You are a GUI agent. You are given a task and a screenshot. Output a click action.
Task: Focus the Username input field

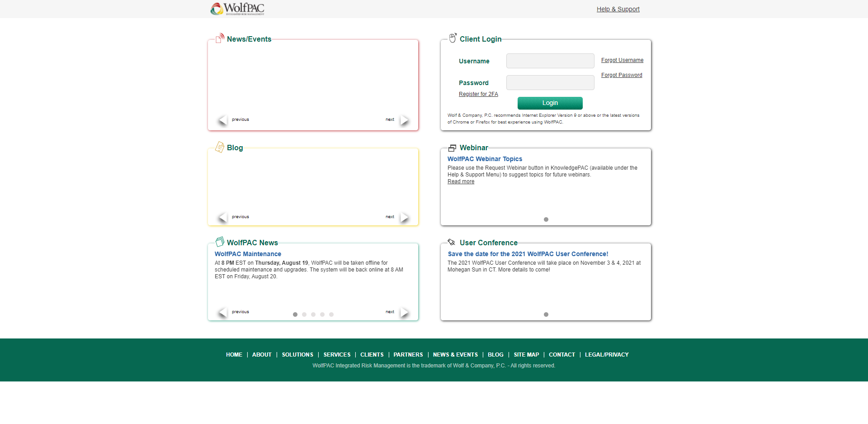(x=550, y=61)
